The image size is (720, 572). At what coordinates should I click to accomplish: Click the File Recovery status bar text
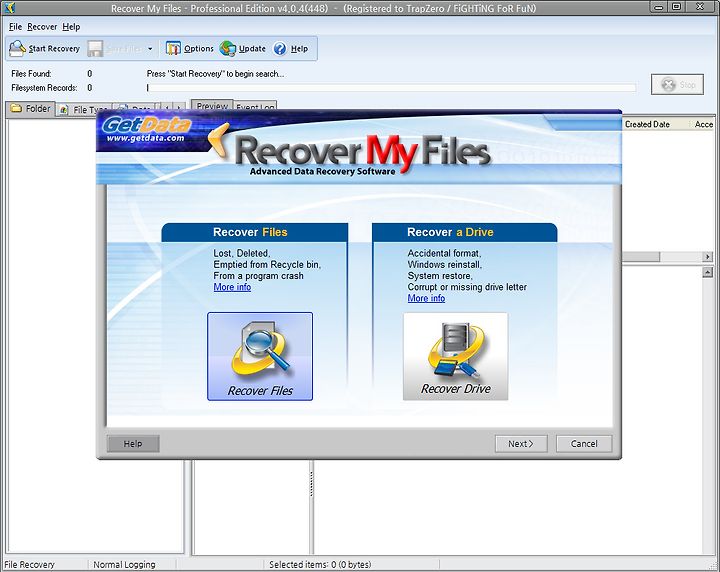click(29, 565)
